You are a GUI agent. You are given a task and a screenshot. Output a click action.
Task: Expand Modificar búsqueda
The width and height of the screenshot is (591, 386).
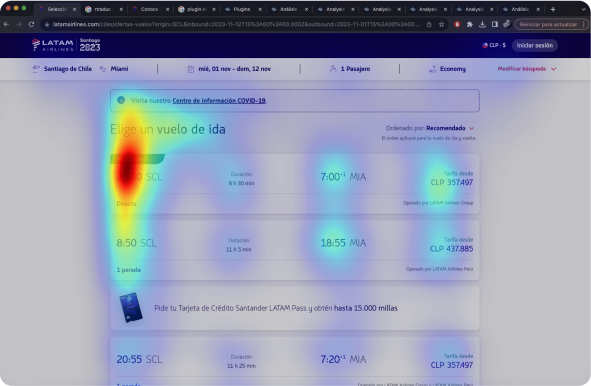pyautogui.click(x=527, y=69)
